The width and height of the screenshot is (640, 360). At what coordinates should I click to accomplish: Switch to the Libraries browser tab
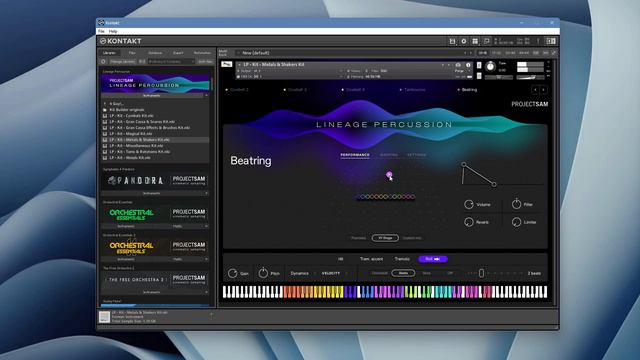click(x=109, y=53)
